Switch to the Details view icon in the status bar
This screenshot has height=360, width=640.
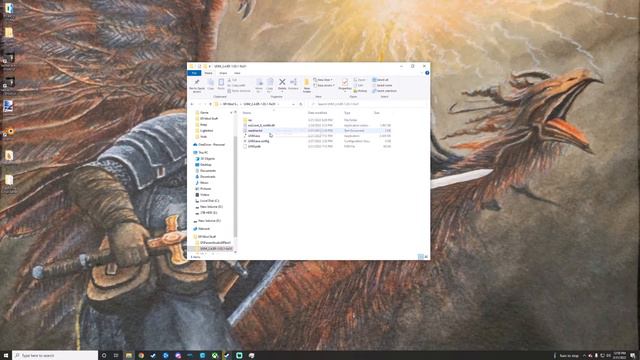[420, 257]
